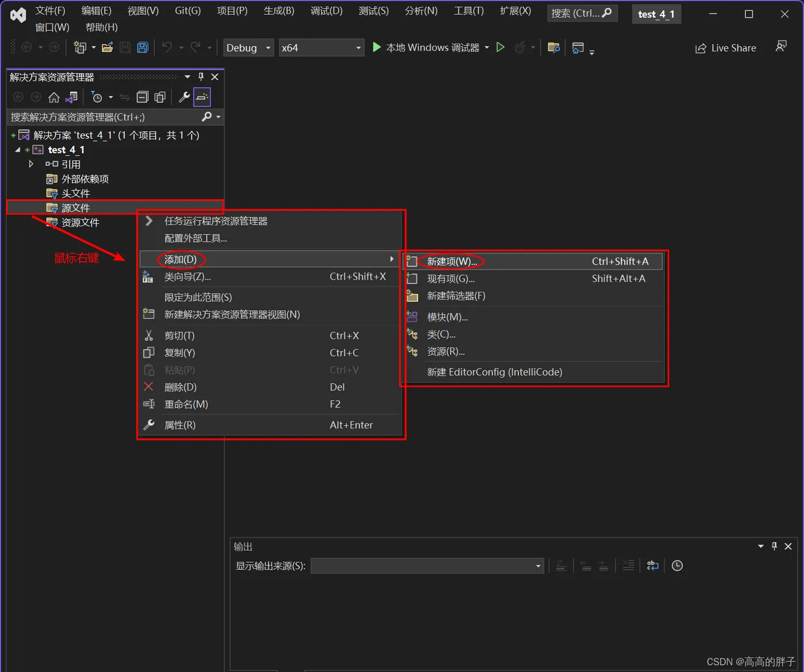
Task: Open the 帮助(H) menu
Action: point(101,27)
